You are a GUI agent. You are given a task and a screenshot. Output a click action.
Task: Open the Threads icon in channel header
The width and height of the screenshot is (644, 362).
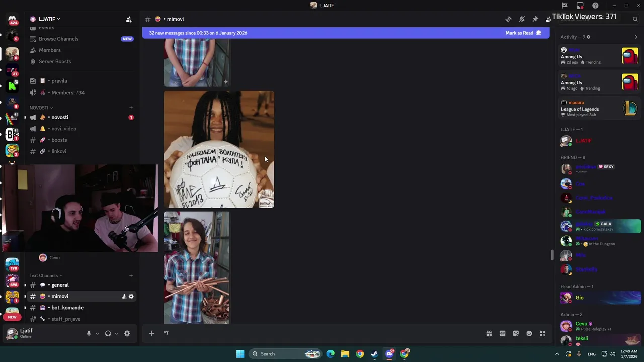point(509,19)
